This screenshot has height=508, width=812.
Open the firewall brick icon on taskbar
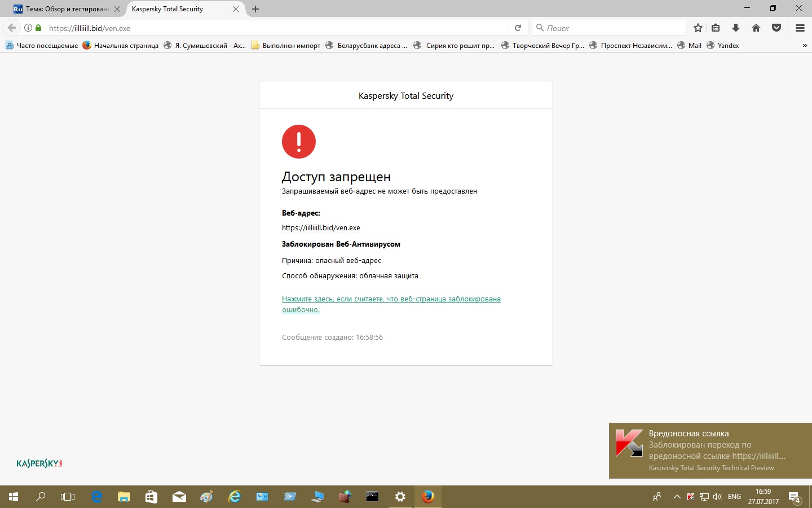click(345, 497)
